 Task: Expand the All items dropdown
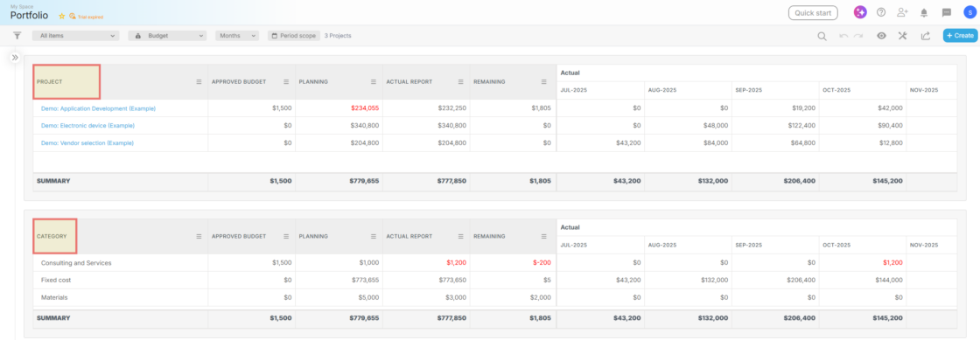(75, 36)
